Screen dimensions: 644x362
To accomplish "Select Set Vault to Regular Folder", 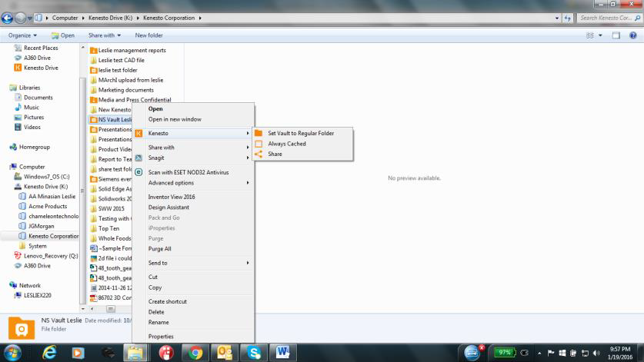I will coord(302,133).
